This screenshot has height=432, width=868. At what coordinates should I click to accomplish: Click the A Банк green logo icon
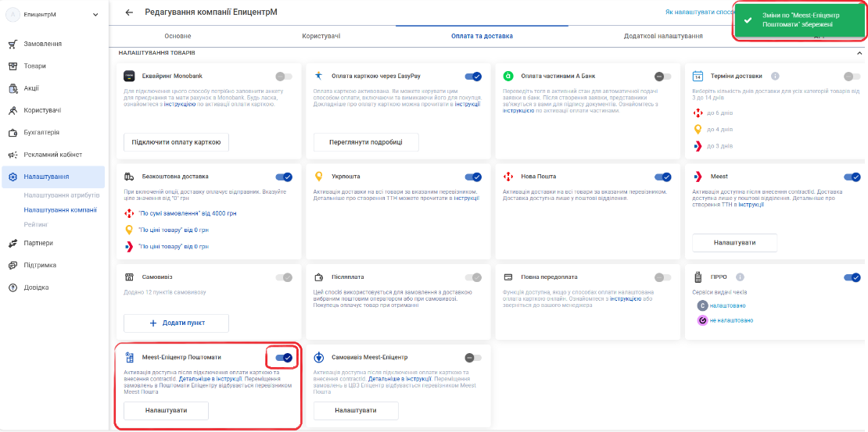tap(508, 76)
